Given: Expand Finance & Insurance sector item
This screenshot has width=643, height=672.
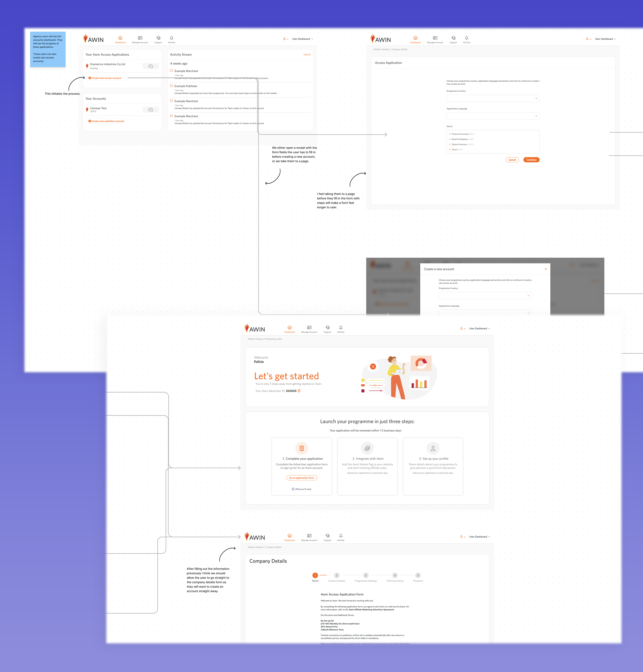Looking at the screenshot, I should [450, 134].
